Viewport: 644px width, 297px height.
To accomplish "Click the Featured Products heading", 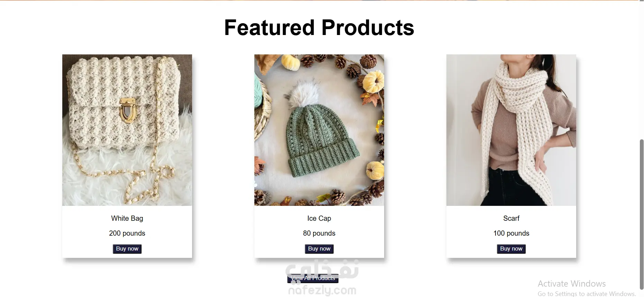I will pyautogui.click(x=319, y=27).
